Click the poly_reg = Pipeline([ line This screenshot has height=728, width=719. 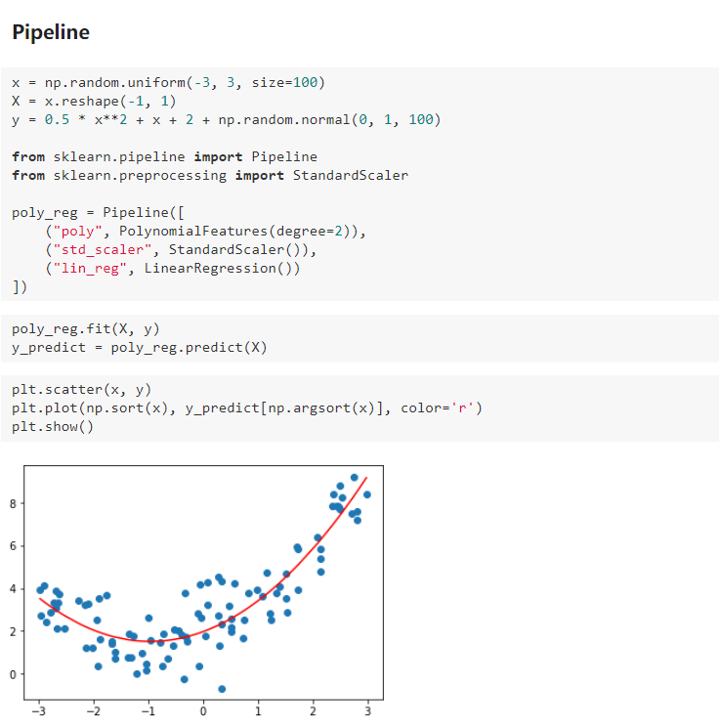(98, 213)
